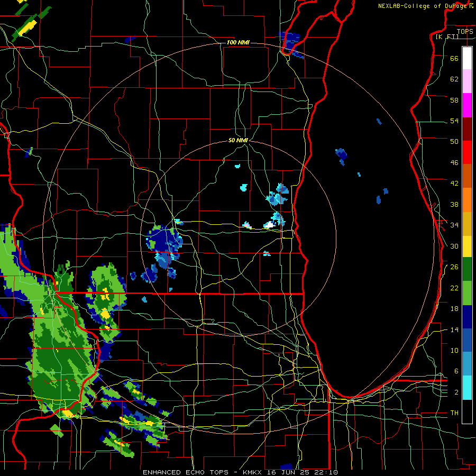Viewport: 476px width, 476px height.
Task: Select the cyan legend swatch
Action: pyautogui.click(x=467, y=388)
